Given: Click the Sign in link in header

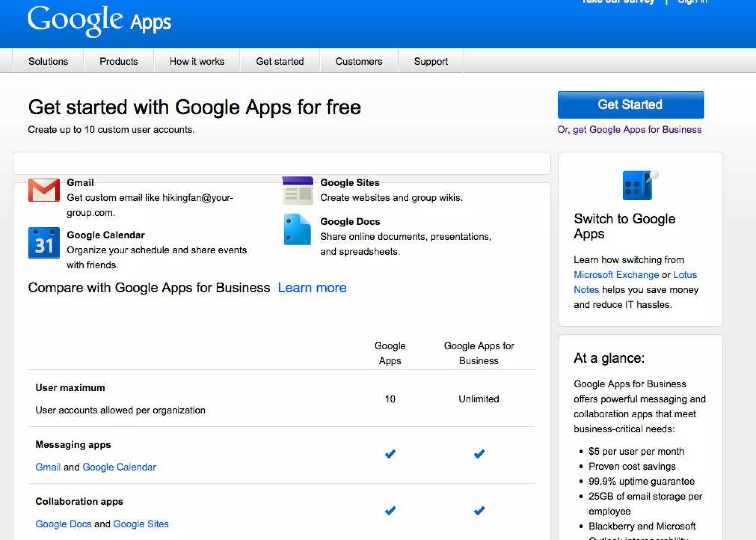Looking at the screenshot, I should tap(693, 2).
